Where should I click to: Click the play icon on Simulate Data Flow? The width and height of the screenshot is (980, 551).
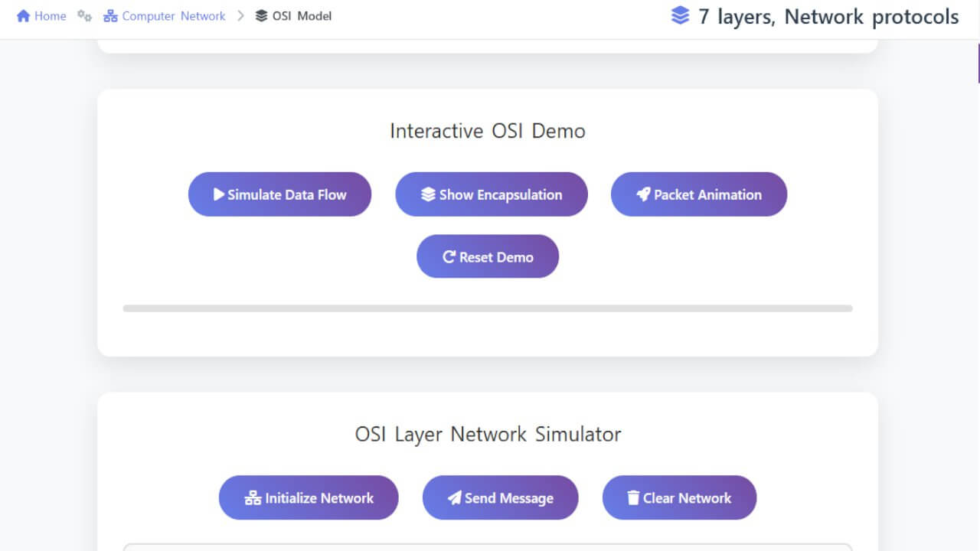click(x=219, y=194)
